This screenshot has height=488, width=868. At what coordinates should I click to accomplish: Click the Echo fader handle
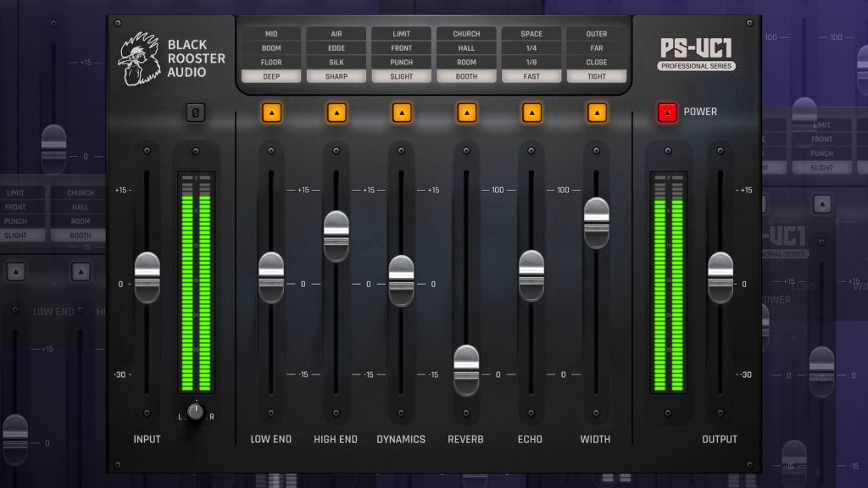pyautogui.click(x=531, y=275)
